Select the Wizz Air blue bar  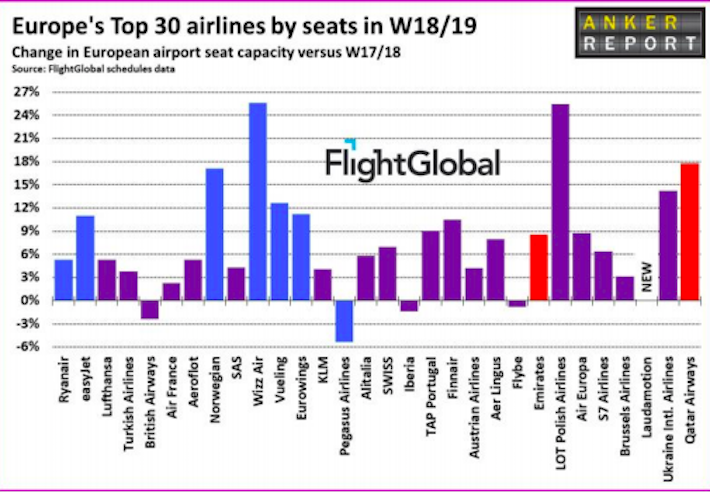tap(258, 201)
